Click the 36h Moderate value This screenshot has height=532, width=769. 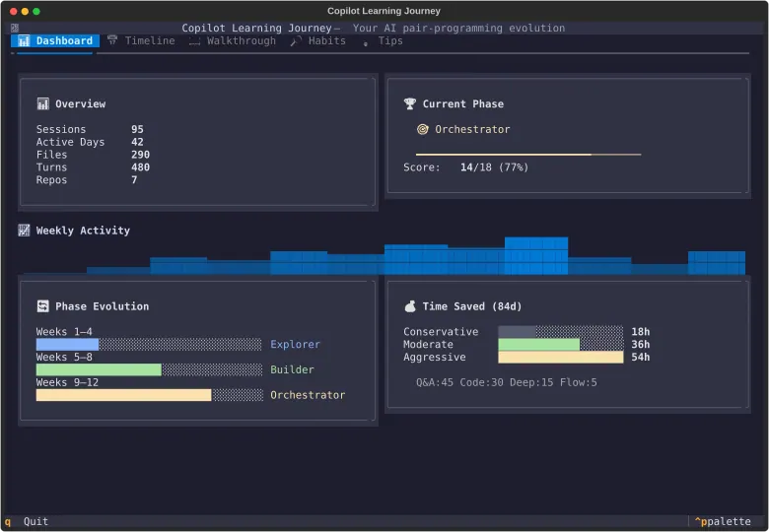641,345
